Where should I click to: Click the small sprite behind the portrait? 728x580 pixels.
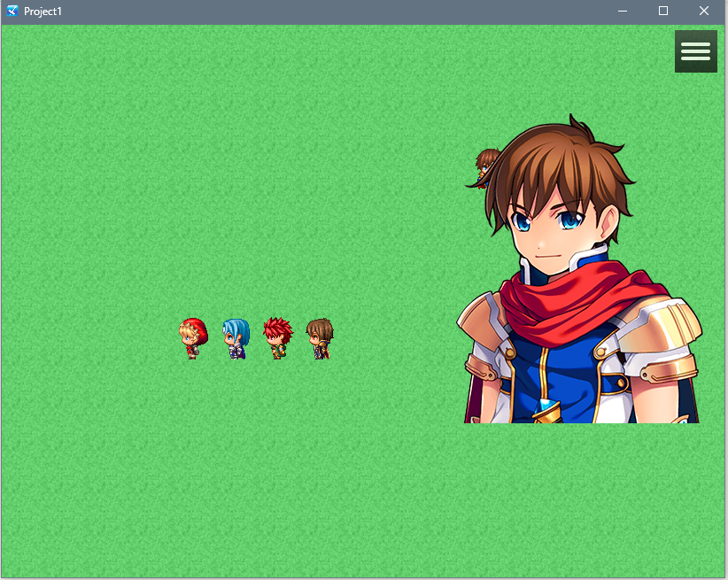pos(485,168)
